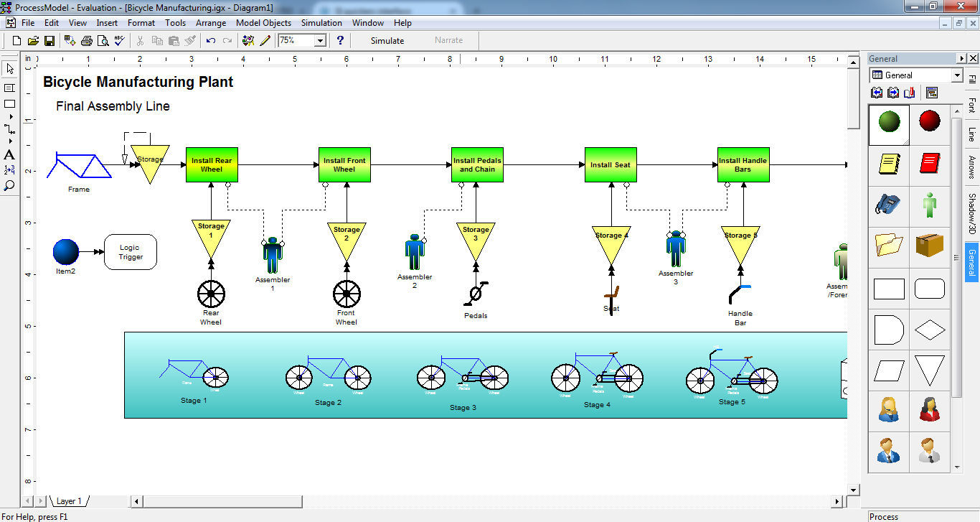980x522 pixels.
Task: Click the Logic Trigger box
Action: click(x=131, y=252)
